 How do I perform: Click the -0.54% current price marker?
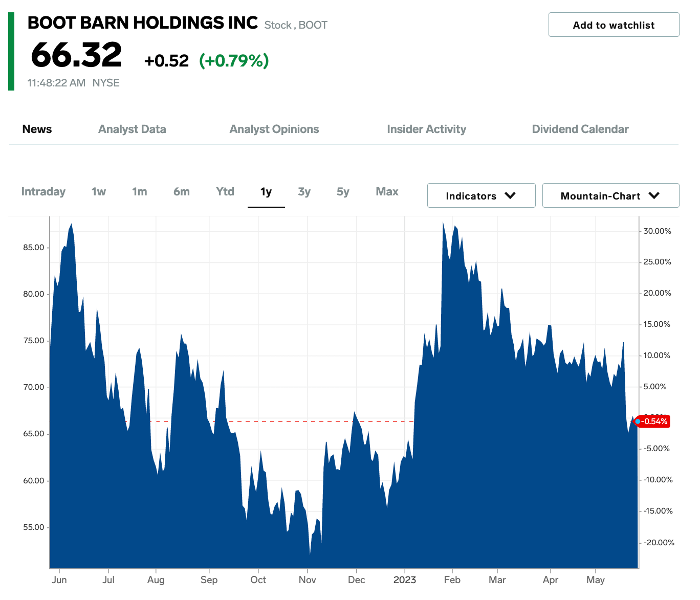click(652, 421)
